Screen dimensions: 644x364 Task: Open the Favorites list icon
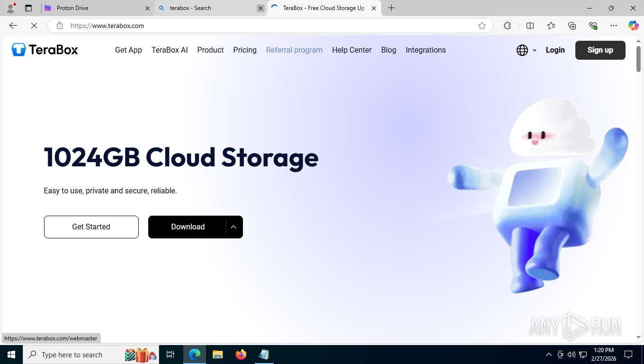pos(551,26)
